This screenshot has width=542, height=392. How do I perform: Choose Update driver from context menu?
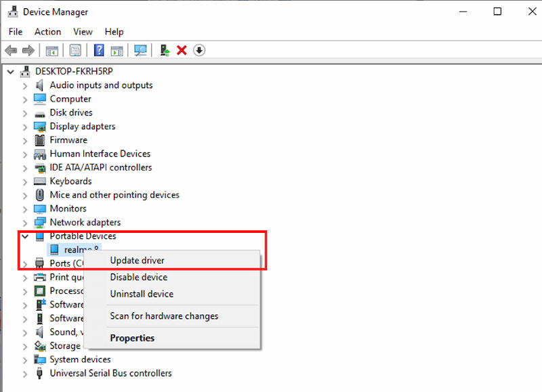172,261
